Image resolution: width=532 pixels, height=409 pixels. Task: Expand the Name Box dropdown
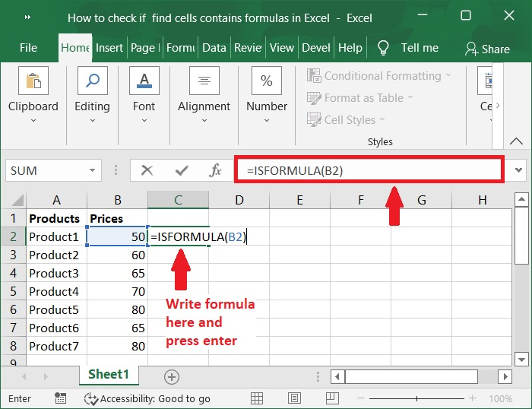92,170
